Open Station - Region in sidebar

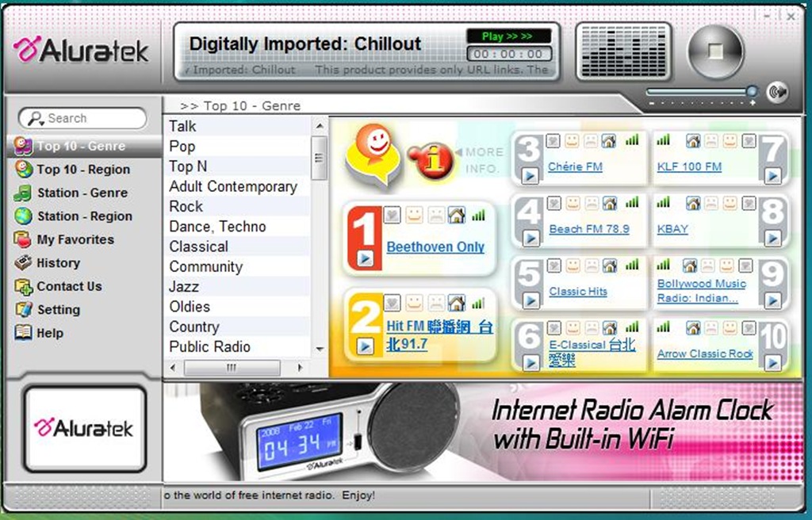click(x=84, y=216)
